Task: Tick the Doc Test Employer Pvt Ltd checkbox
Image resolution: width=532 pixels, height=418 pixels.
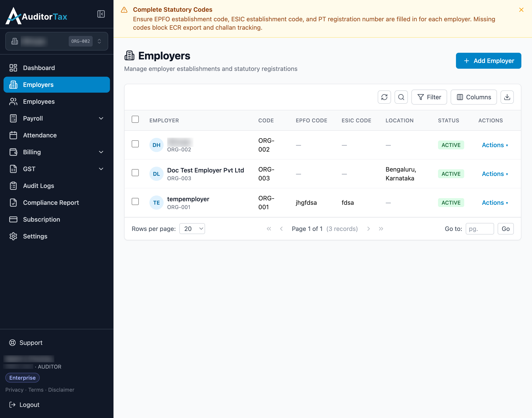Action: pyautogui.click(x=135, y=172)
